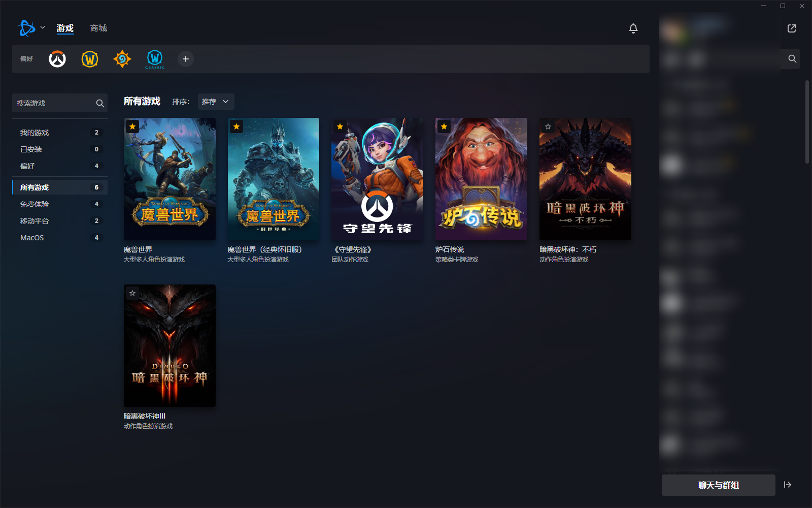
Task: Toggle favorite star on 守望先锋 card
Action: (x=340, y=126)
